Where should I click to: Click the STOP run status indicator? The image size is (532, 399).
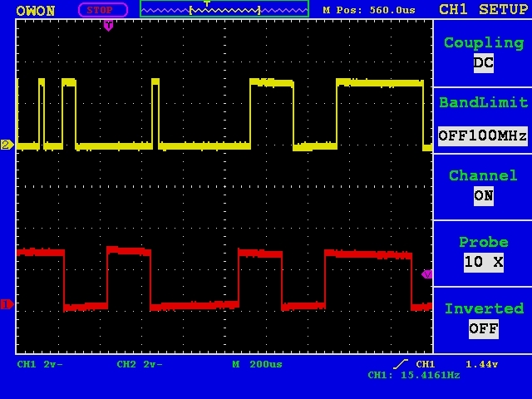103,10
